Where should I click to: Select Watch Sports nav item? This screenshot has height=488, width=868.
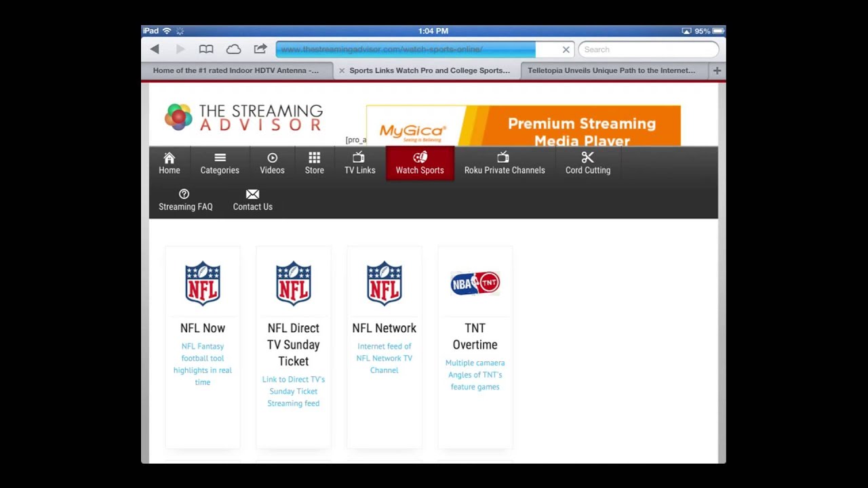pos(420,163)
